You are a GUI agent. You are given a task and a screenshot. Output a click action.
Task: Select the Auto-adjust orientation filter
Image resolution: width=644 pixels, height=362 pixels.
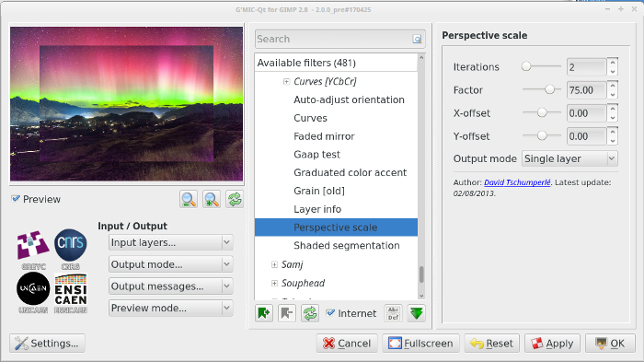coord(349,100)
